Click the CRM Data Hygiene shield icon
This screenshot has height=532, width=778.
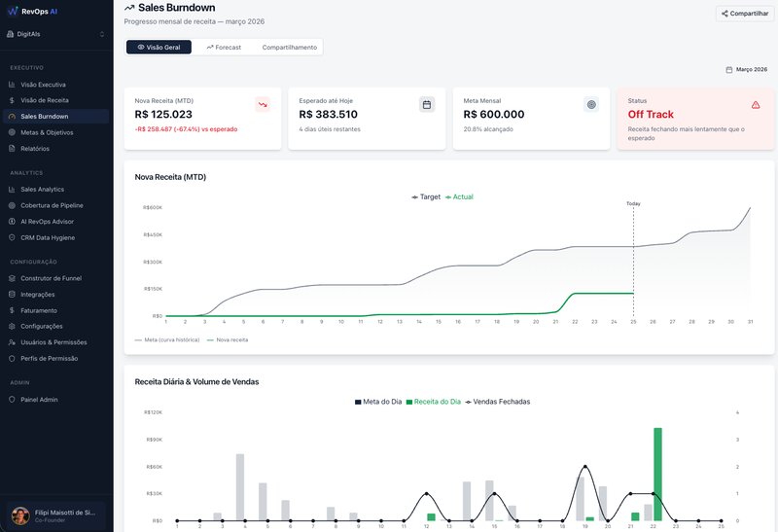12,237
